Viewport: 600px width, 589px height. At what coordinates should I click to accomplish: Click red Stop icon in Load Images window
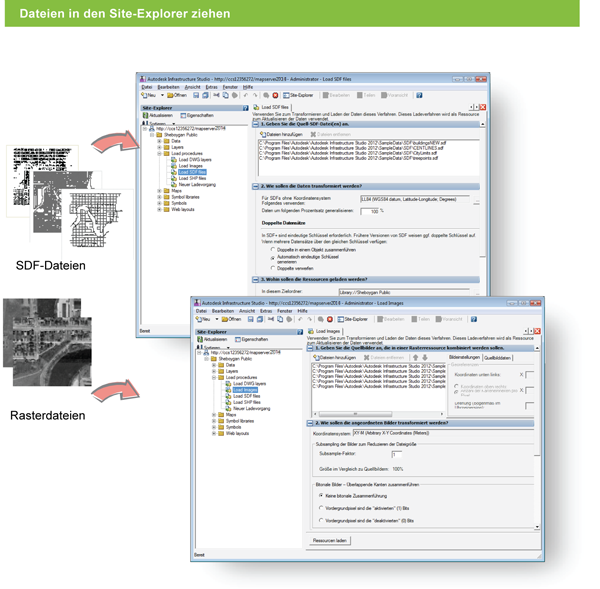point(330,319)
